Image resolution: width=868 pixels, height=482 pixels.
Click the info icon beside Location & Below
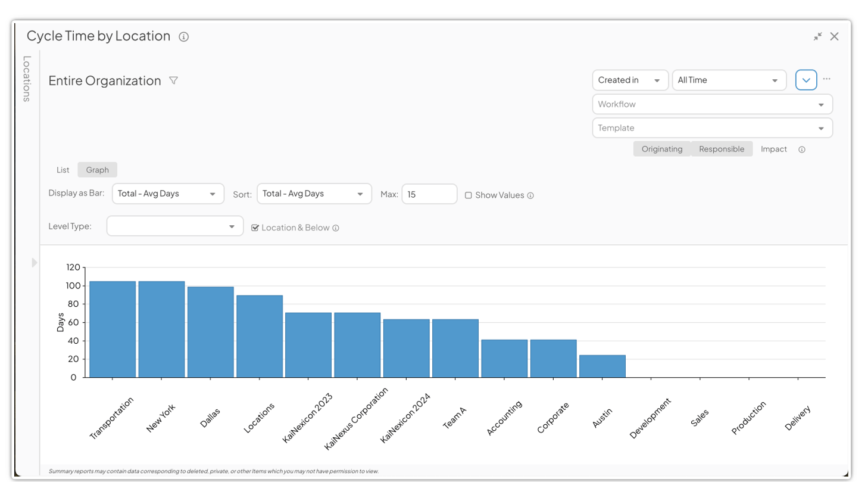point(335,227)
